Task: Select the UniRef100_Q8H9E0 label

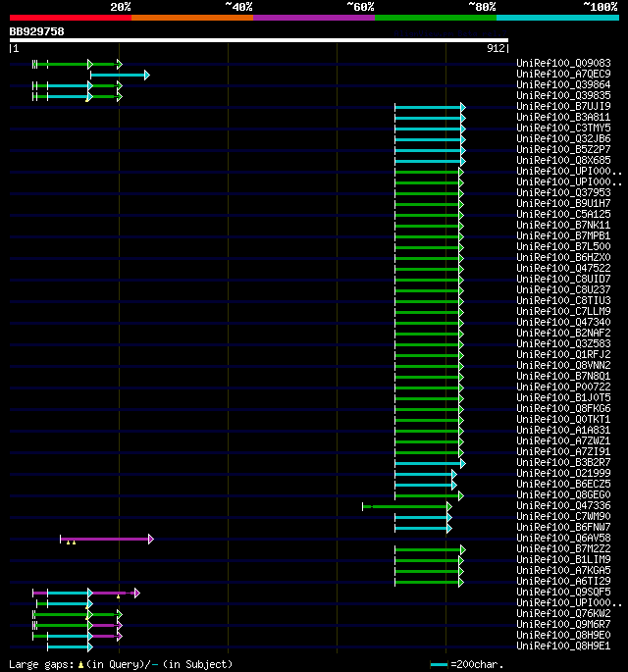Action: (x=563, y=635)
